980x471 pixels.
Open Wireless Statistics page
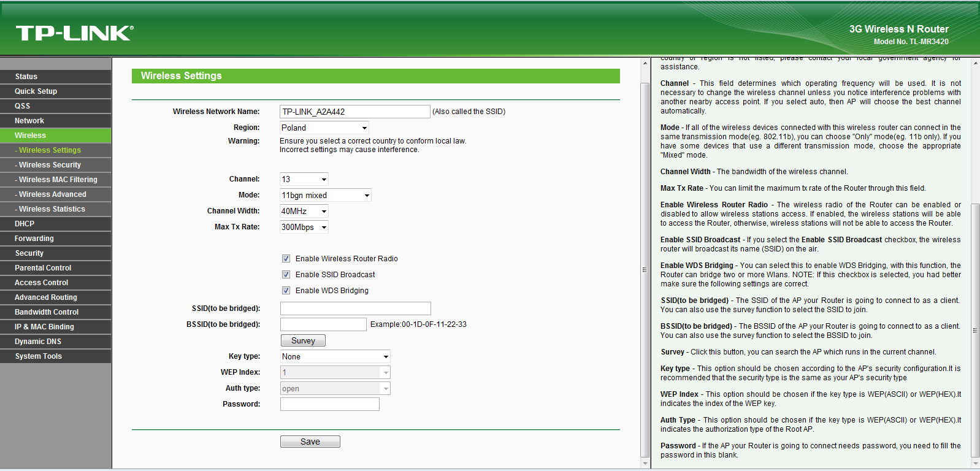(56, 209)
